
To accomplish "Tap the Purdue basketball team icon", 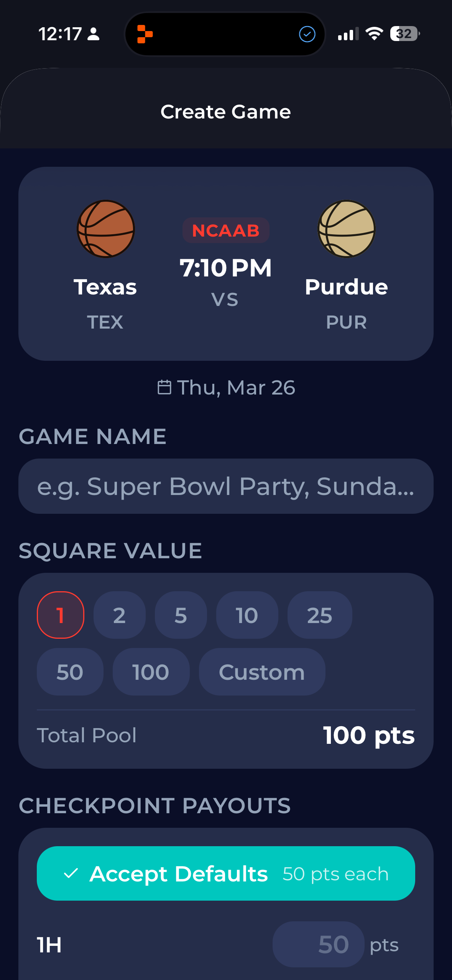I will tap(346, 229).
